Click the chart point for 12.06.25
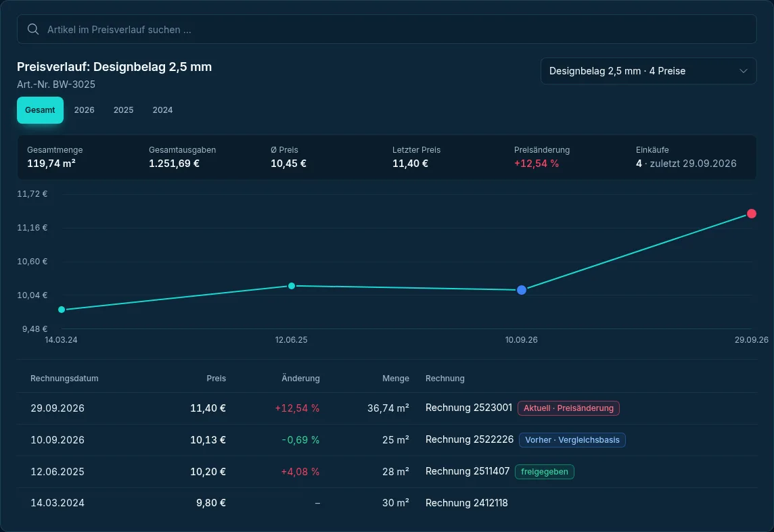This screenshot has width=774, height=532. (291, 286)
